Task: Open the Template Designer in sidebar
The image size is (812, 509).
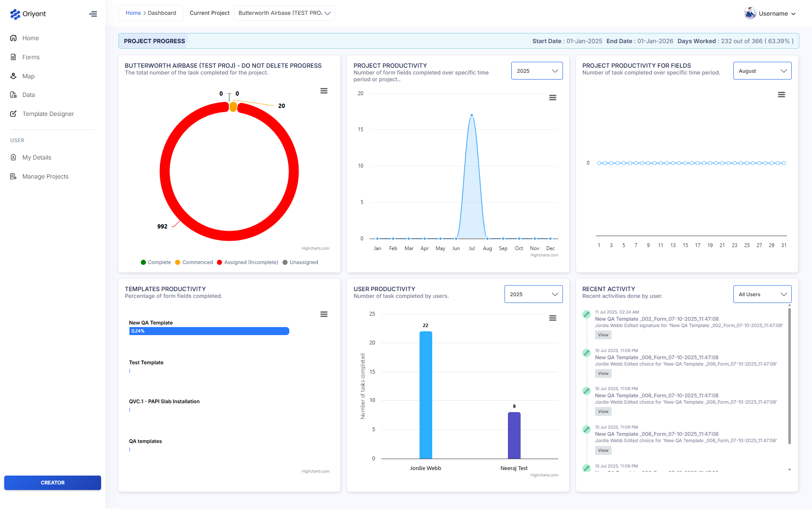Action: point(48,113)
